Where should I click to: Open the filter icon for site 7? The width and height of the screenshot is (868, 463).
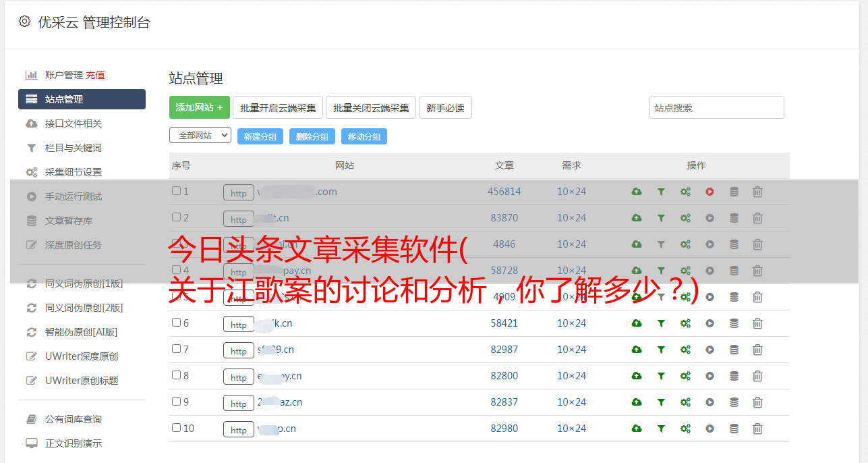click(661, 350)
